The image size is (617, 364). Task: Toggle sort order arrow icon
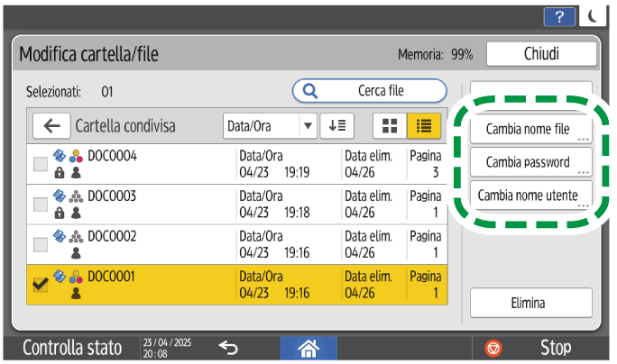337,126
